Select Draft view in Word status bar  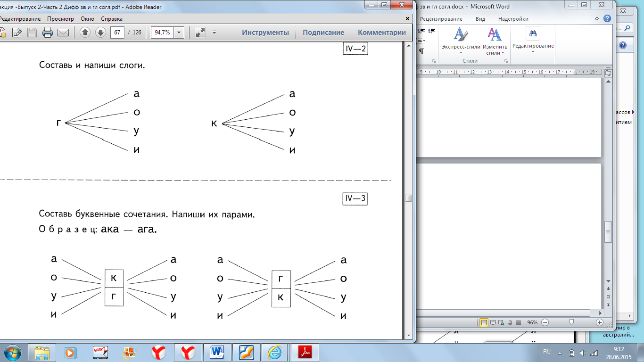click(x=518, y=322)
